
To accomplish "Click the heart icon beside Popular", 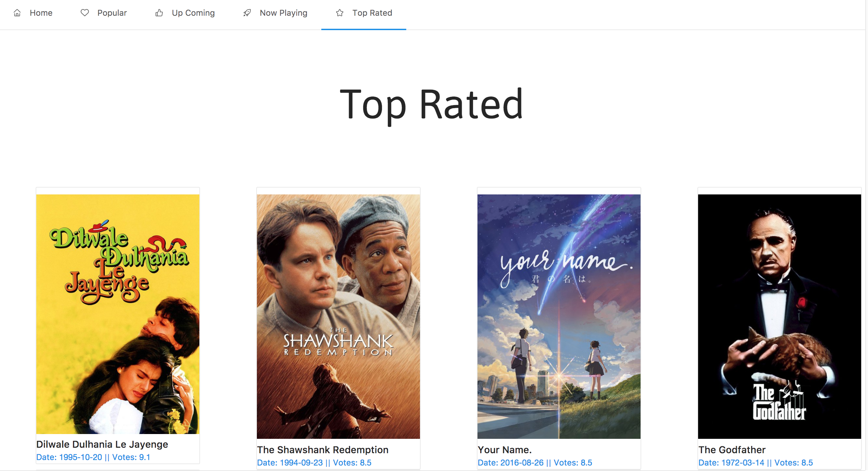I will [x=85, y=13].
